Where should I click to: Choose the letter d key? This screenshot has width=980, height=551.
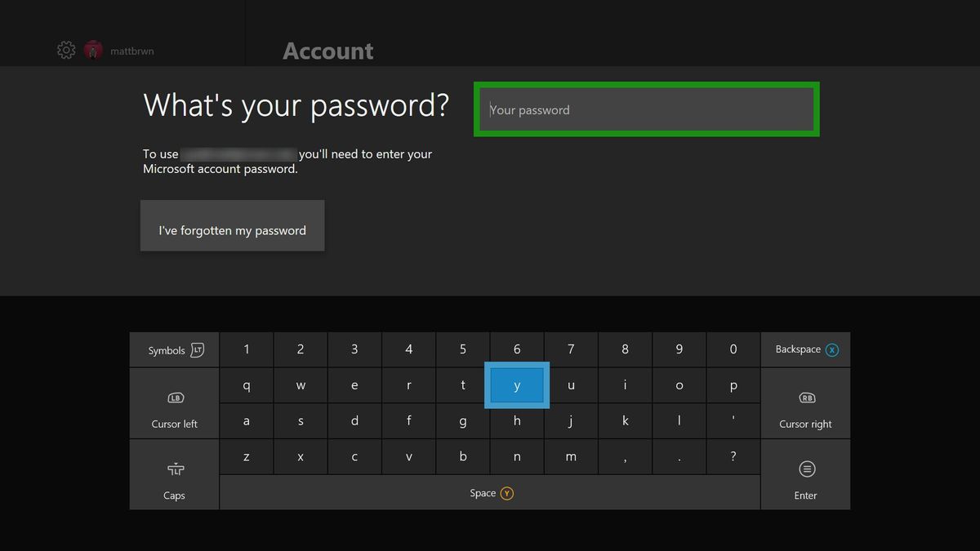click(354, 421)
